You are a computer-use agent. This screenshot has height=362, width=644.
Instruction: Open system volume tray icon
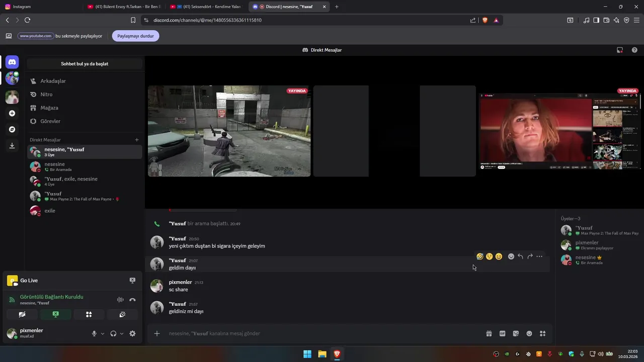pos(600,354)
